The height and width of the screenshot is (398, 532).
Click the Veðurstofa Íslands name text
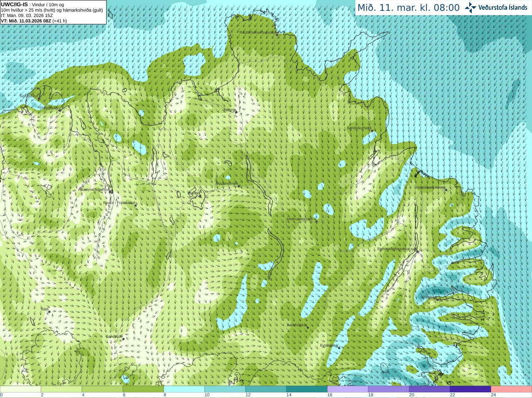click(503, 7)
